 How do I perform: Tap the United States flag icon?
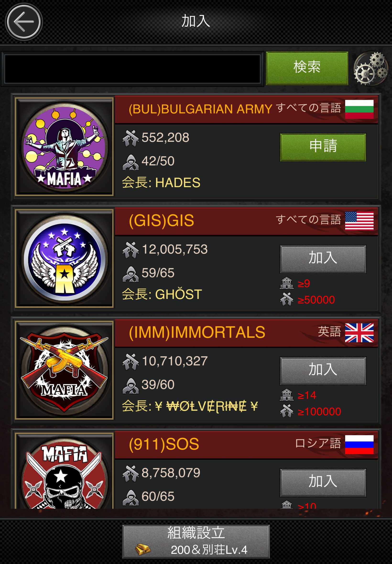click(359, 221)
